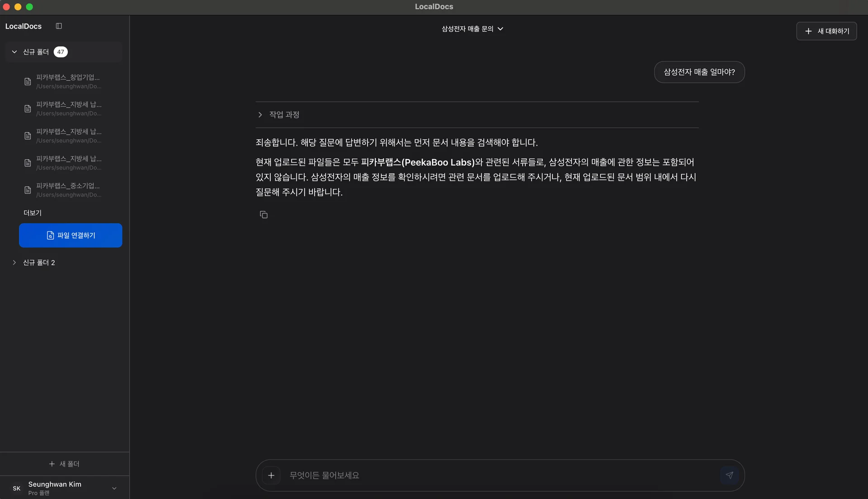Copy the assistant's response
The height and width of the screenshot is (499, 868).
[x=264, y=214]
